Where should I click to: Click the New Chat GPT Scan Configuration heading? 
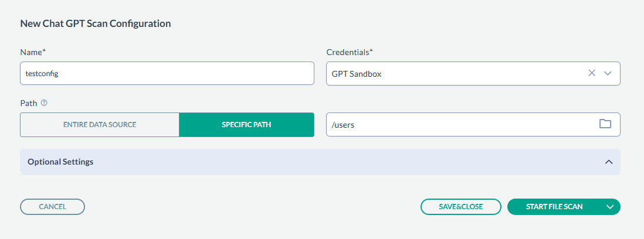pyautogui.click(x=96, y=24)
